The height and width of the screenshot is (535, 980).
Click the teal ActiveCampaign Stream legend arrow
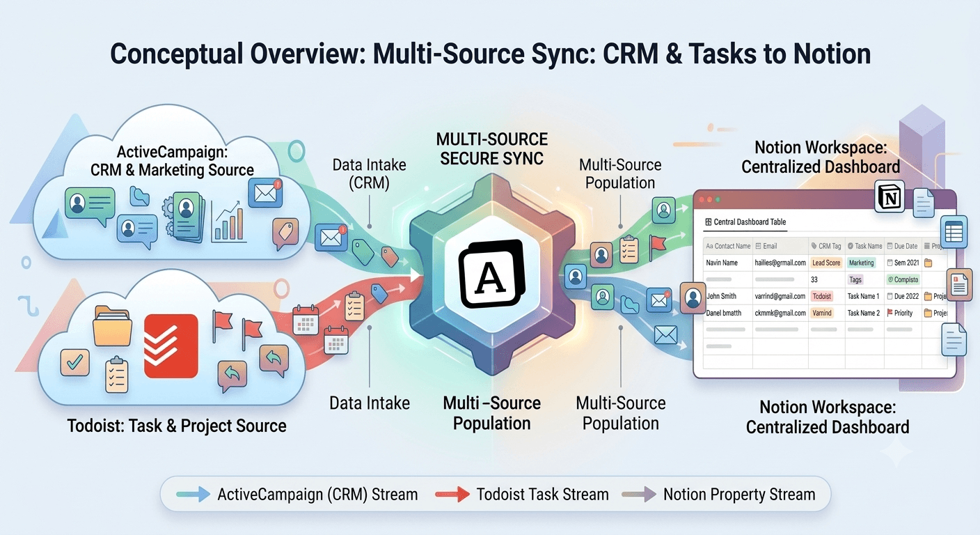pyautogui.click(x=193, y=495)
